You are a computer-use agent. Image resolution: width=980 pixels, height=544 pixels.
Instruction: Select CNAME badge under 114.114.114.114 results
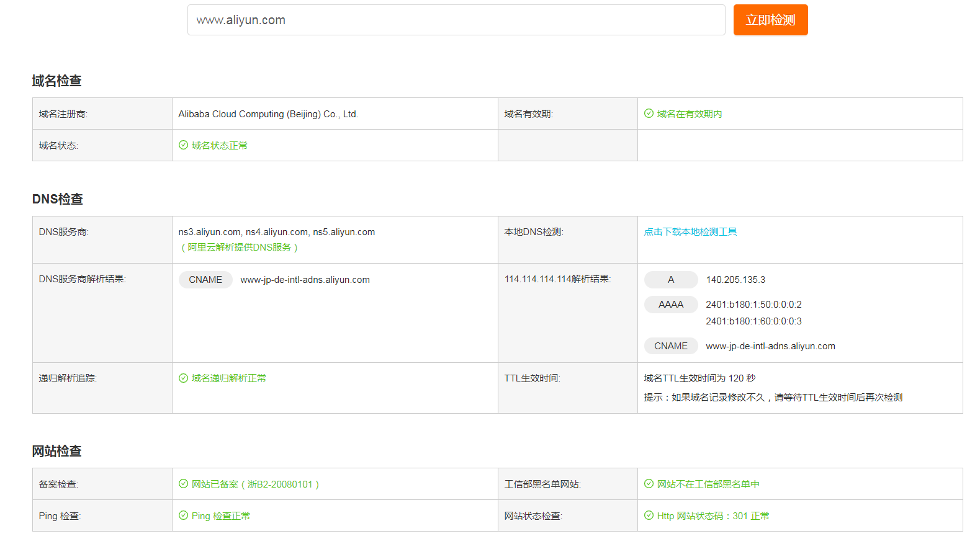click(x=670, y=346)
